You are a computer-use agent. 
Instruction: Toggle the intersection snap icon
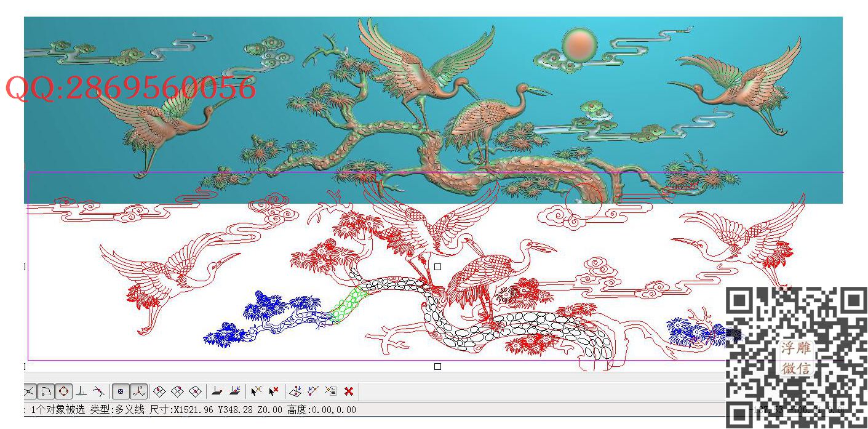point(30,391)
